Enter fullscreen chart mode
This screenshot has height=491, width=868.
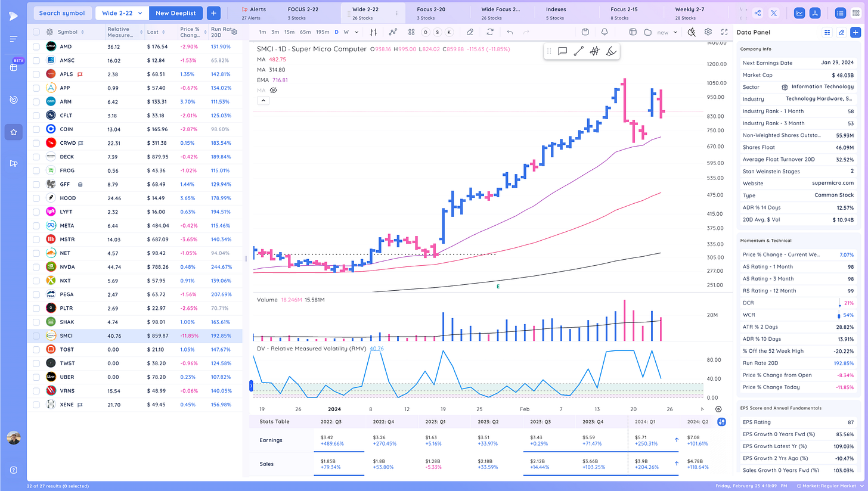pos(724,32)
